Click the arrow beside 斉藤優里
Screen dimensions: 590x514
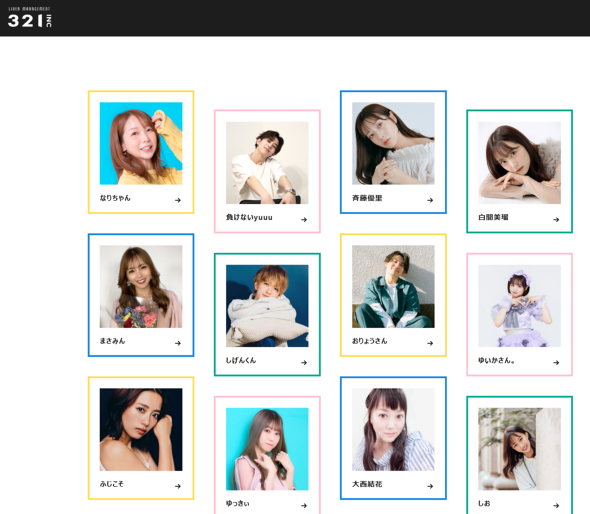430,200
